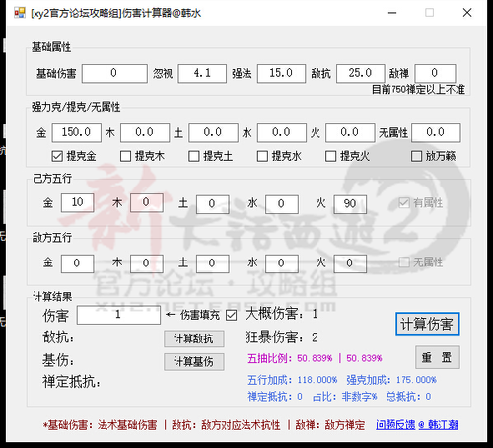Toggle the 伤害填充 checkbox
The width and height of the screenshot is (493, 448).
pyautogui.click(x=232, y=316)
